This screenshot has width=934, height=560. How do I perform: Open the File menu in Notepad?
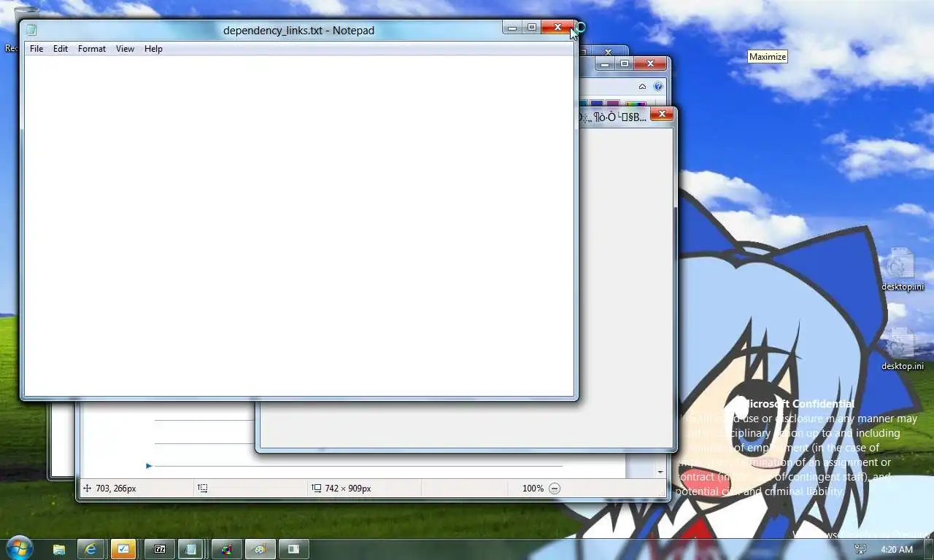tap(36, 49)
